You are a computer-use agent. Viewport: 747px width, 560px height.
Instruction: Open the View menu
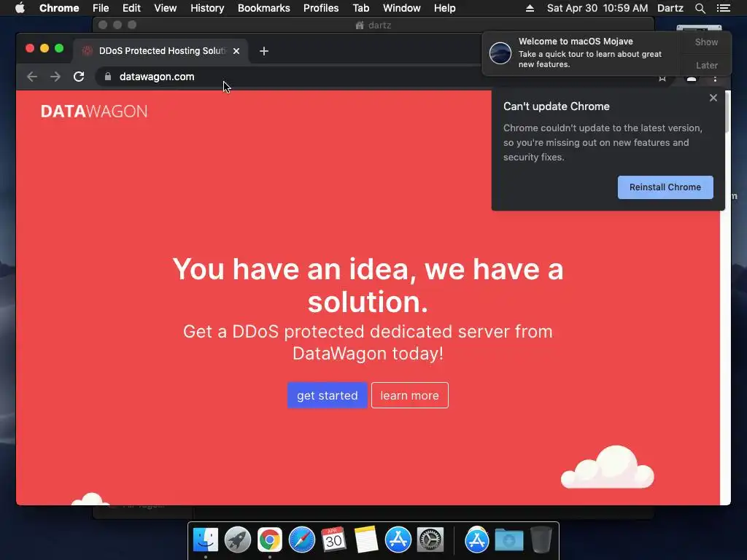click(166, 8)
